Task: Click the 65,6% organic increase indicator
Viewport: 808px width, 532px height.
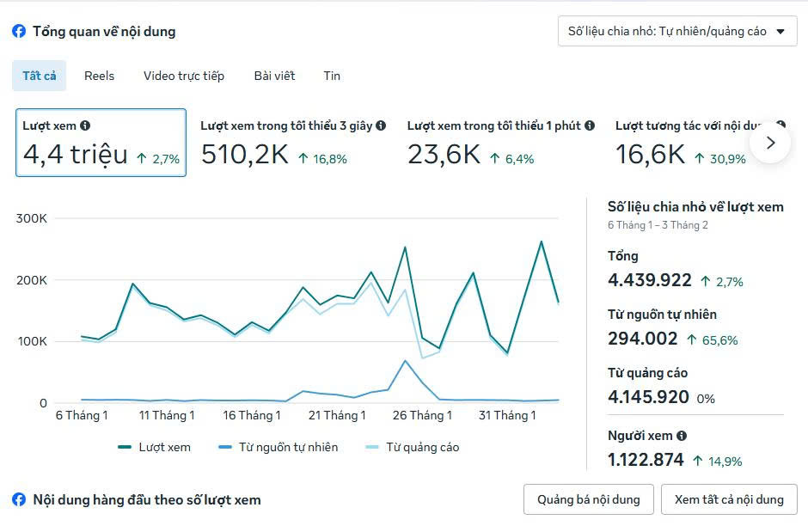Action: pos(712,339)
